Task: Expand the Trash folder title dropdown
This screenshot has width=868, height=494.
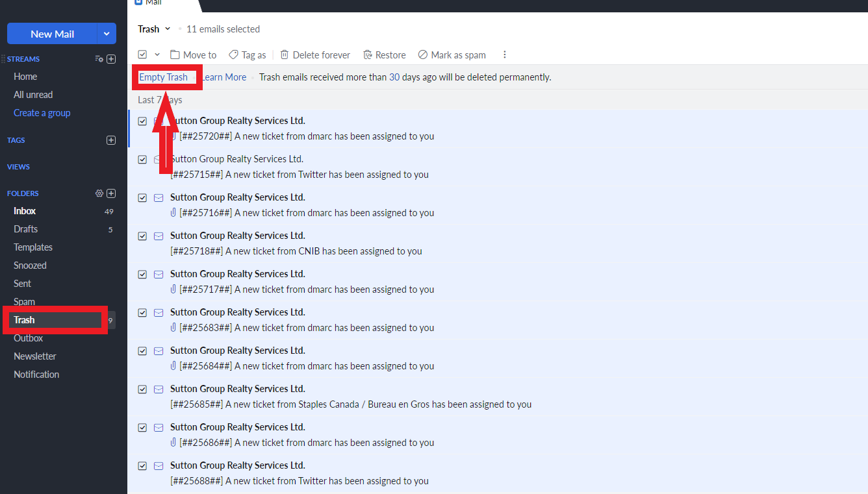Action: 168,29
